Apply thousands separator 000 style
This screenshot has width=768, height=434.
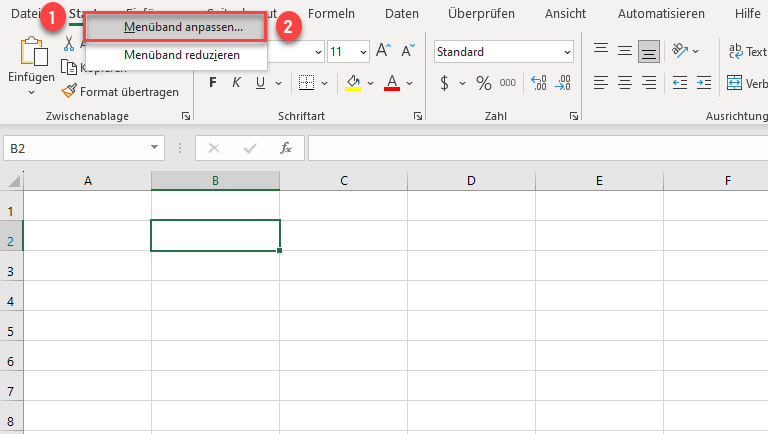point(508,83)
